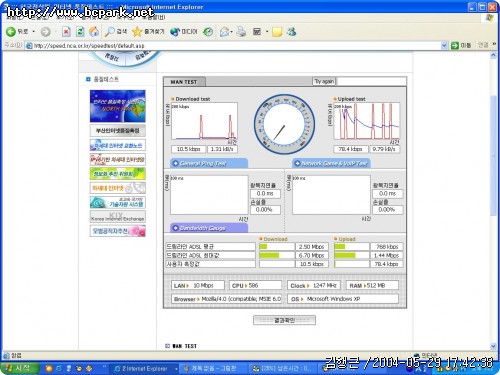500x375 pixels.
Task: Click the History clock icon
Action: (x=208, y=32)
